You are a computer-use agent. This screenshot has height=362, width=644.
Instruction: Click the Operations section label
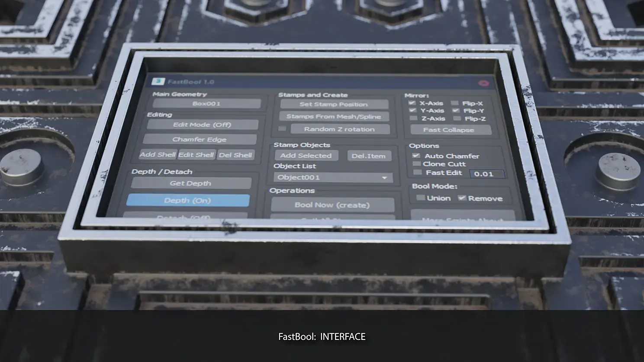pos(292,190)
